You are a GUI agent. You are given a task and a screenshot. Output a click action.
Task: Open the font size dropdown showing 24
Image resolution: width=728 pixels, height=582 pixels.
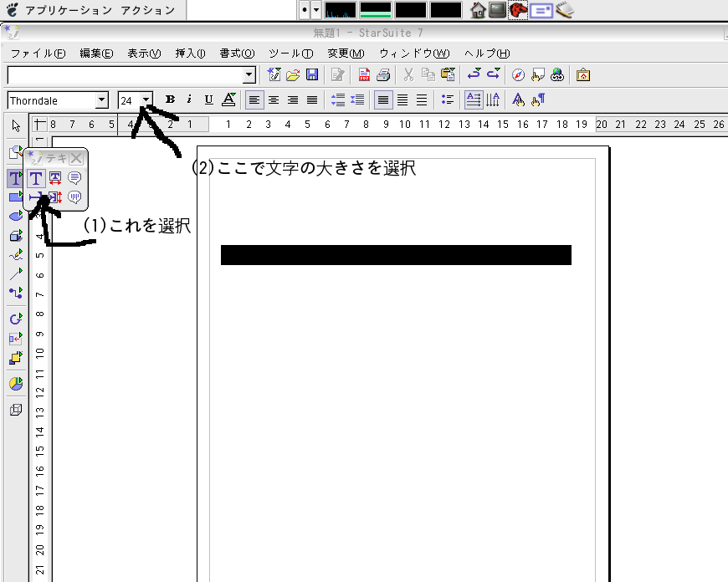coord(146,100)
